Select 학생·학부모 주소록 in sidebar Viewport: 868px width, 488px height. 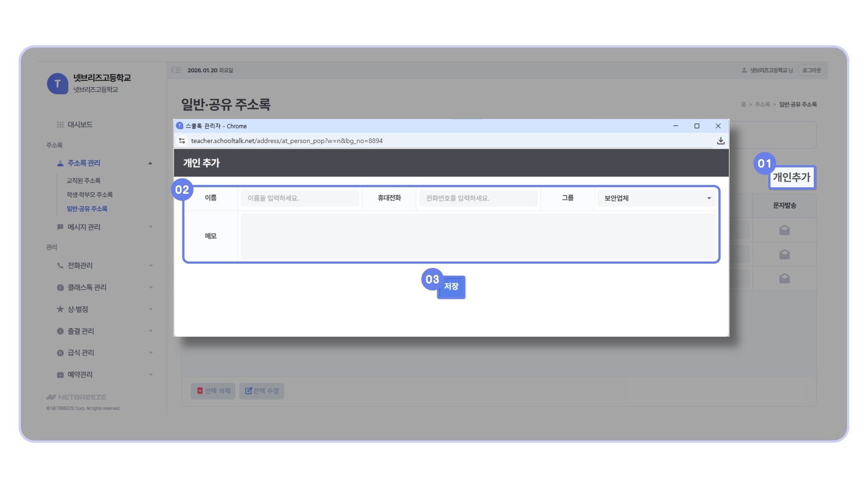click(89, 194)
